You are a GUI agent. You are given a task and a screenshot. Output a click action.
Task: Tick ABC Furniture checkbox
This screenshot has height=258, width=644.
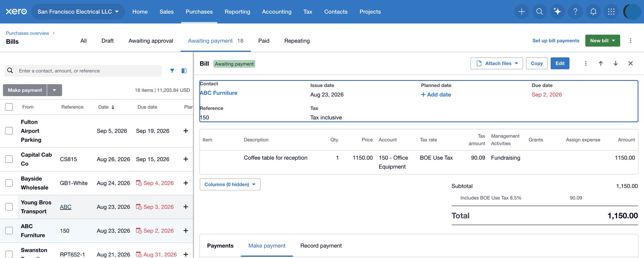point(9,231)
